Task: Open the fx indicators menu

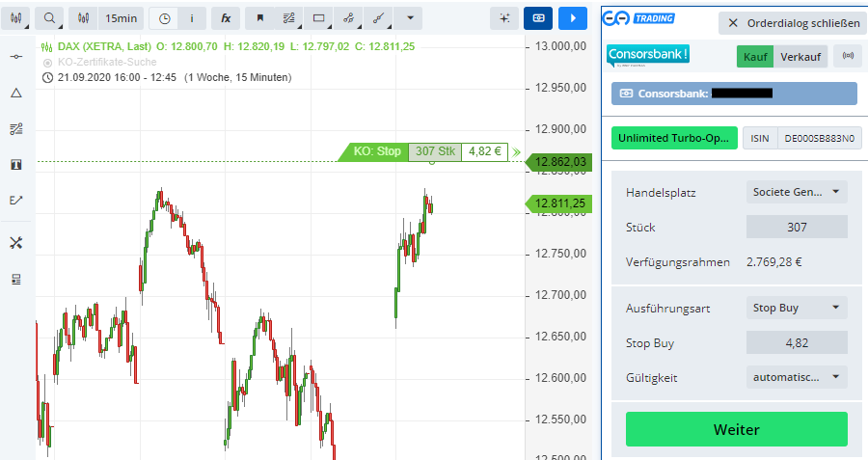Action: (226, 19)
